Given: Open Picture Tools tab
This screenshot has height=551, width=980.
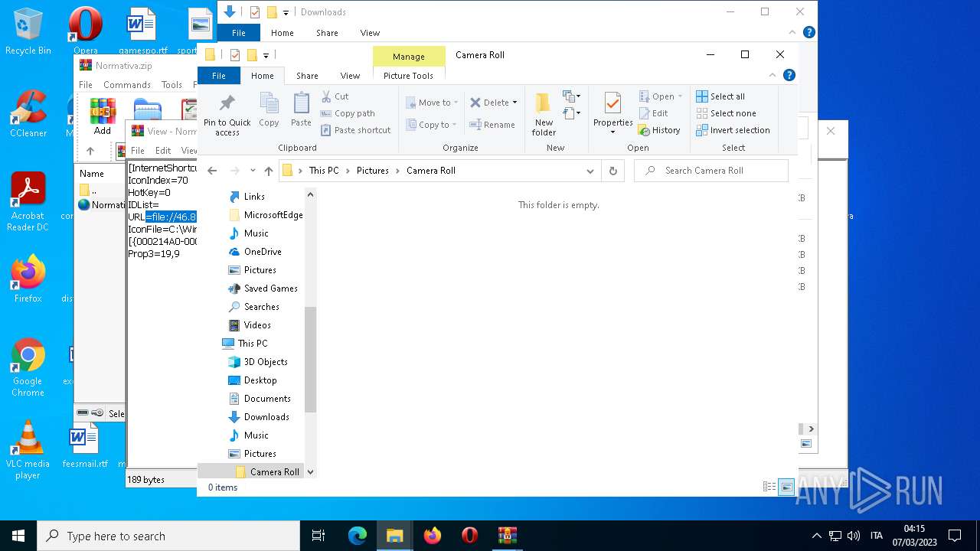Looking at the screenshot, I should pyautogui.click(x=408, y=76).
